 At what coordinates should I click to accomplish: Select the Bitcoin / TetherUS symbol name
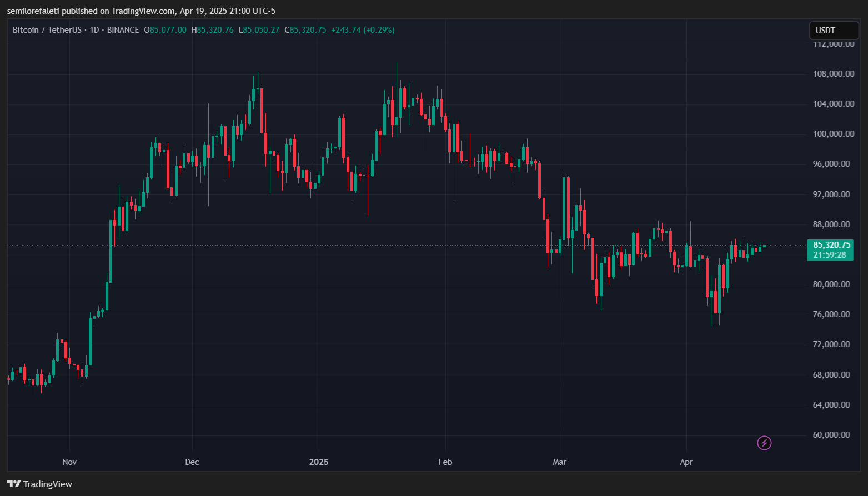[x=47, y=29]
